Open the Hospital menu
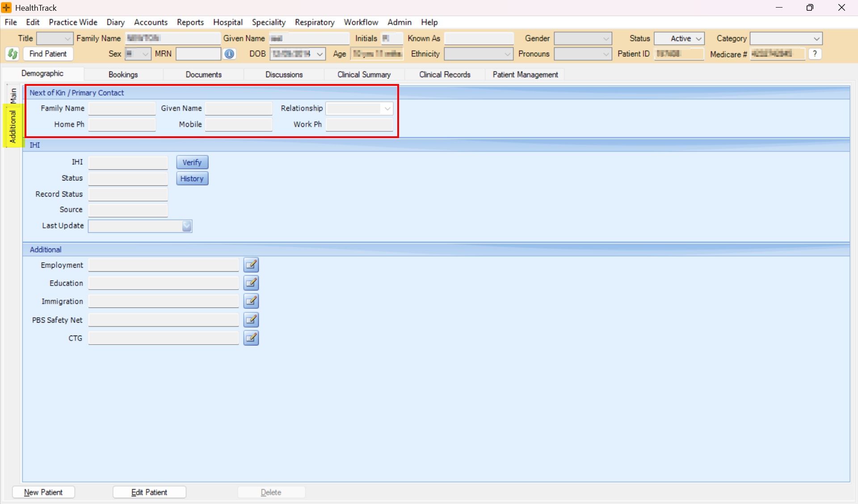 (x=227, y=22)
